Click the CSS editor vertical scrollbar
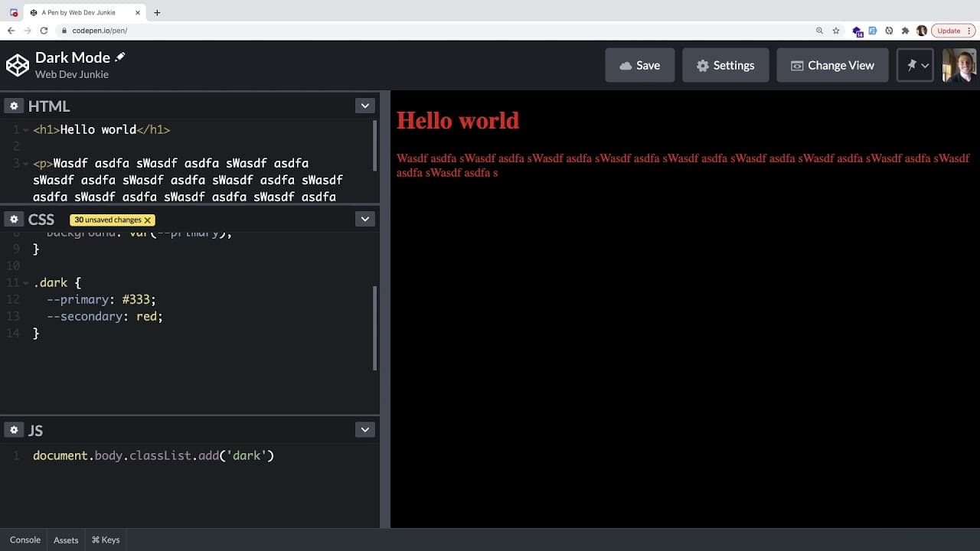The image size is (980, 551). click(375, 328)
